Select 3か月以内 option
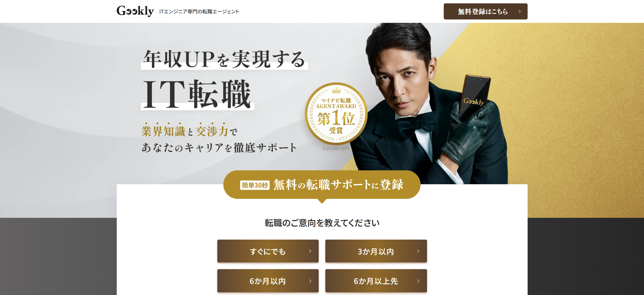The image size is (644, 295). tap(376, 251)
